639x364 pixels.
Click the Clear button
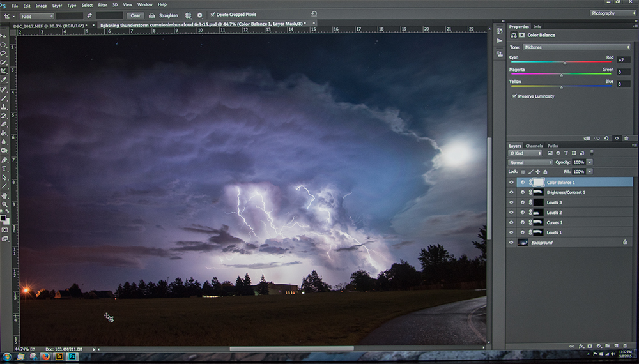[135, 15]
